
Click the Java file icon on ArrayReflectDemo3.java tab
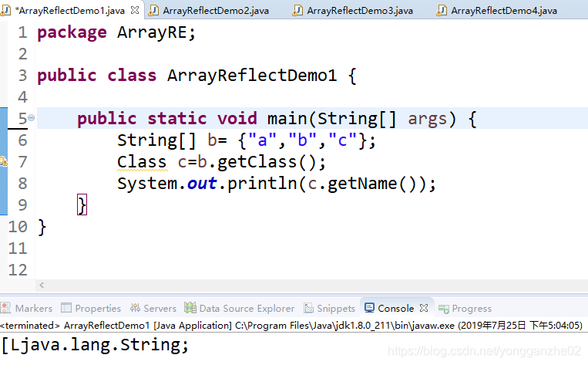[x=297, y=11]
